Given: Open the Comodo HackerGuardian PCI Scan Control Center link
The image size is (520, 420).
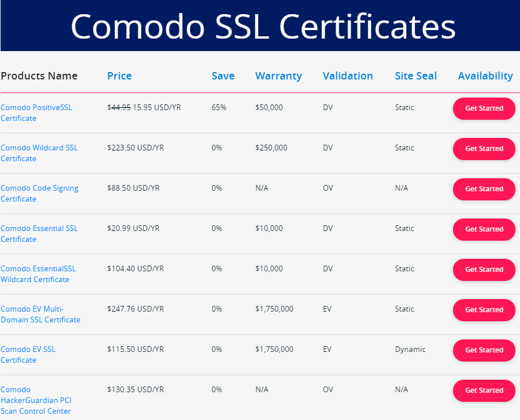Looking at the screenshot, I should [36, 400].
